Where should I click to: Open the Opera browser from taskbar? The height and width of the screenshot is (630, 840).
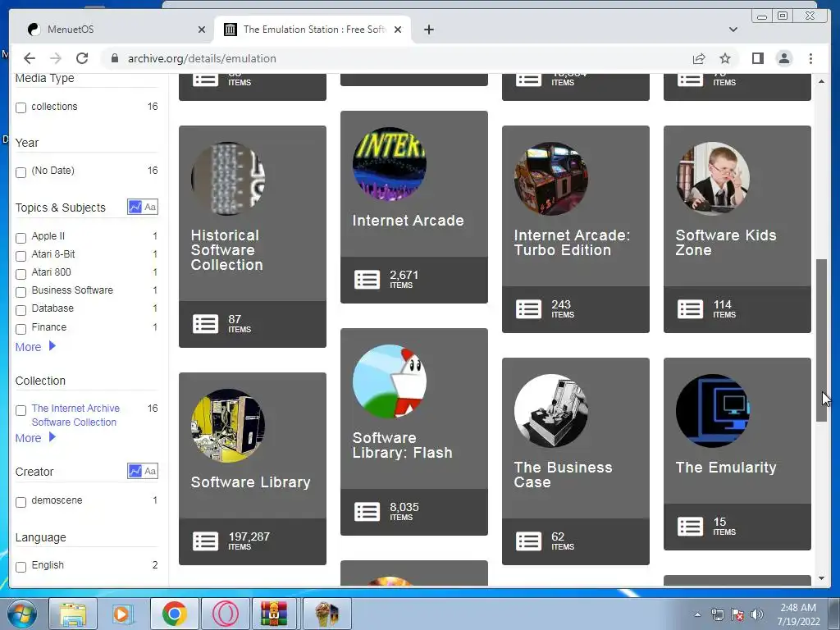226,614
